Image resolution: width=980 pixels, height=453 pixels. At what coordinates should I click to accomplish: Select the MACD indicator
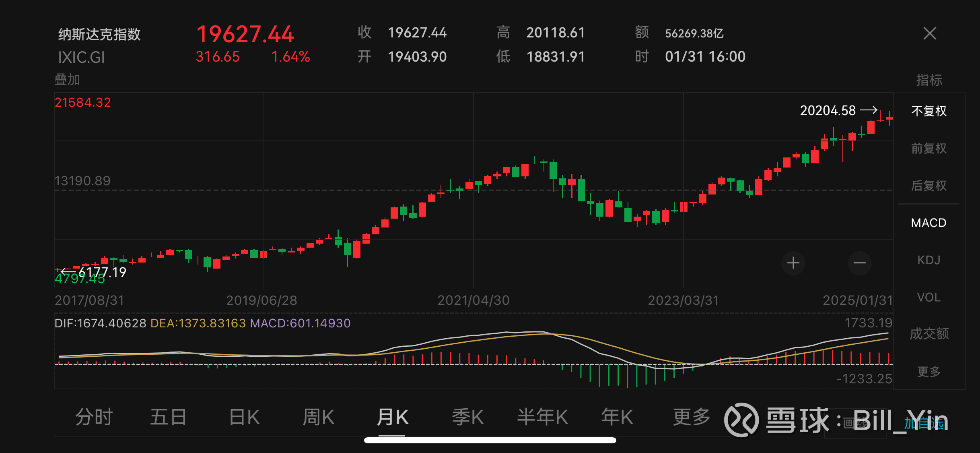click(928, 222)
